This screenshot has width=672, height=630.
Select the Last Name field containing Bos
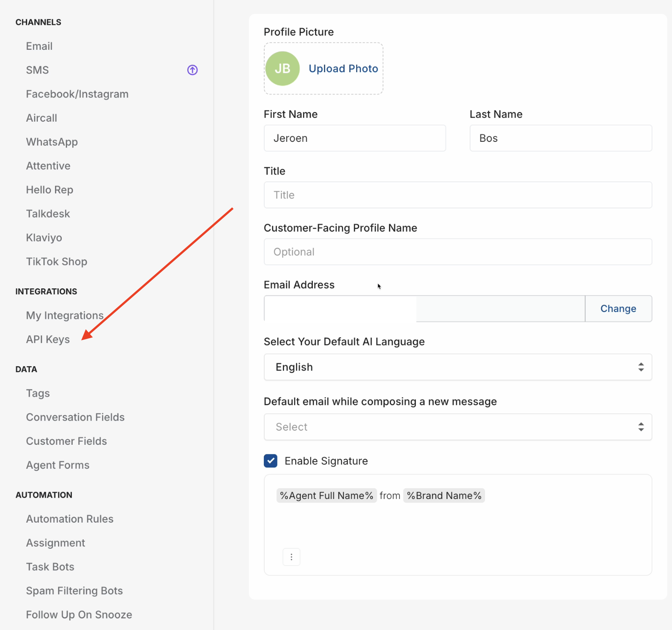[x=561, y=138]
